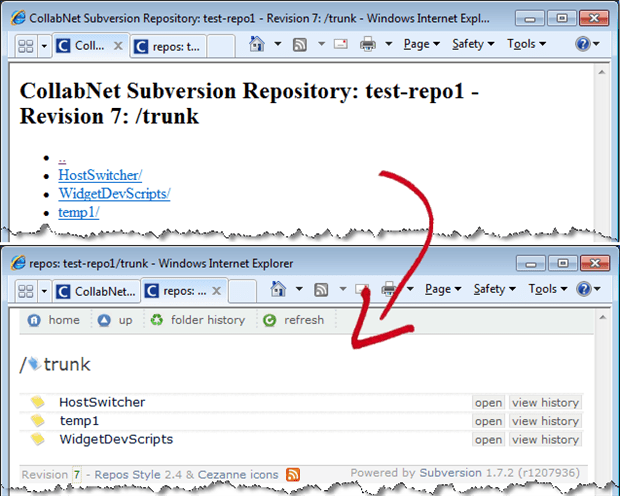
Task: Click 'Subversion' link in footer
Action: [x=450, y=473]
